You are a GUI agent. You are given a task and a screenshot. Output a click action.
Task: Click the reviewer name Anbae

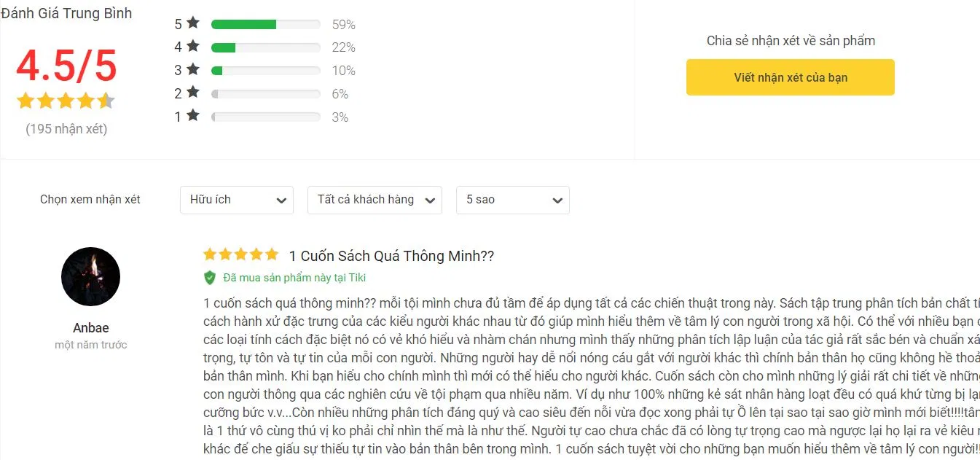click(90, 327)
